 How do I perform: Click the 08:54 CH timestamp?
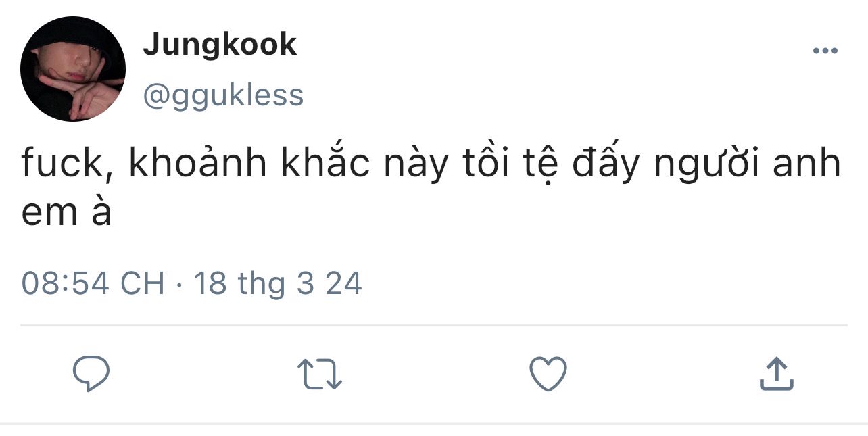[x=93, y=283]
